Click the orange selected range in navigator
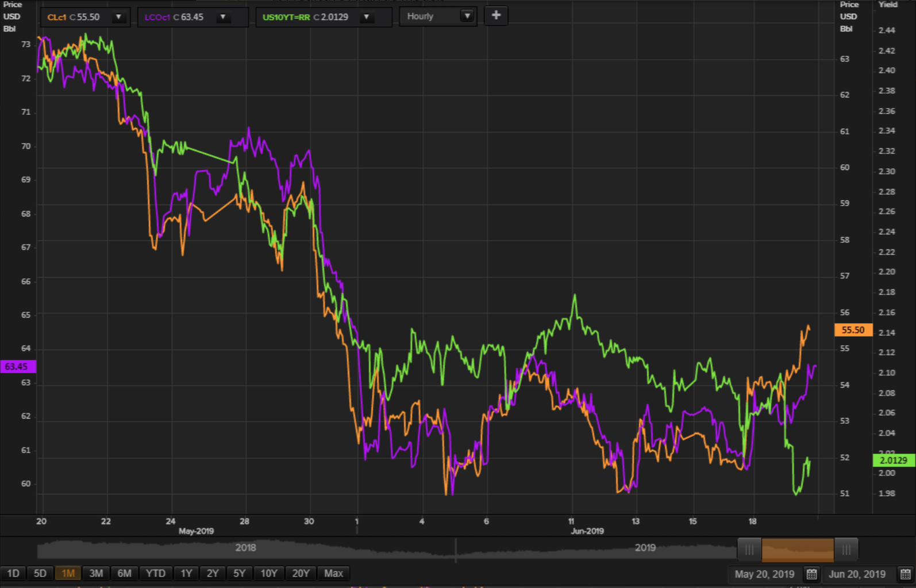 [x=798, y=550]
